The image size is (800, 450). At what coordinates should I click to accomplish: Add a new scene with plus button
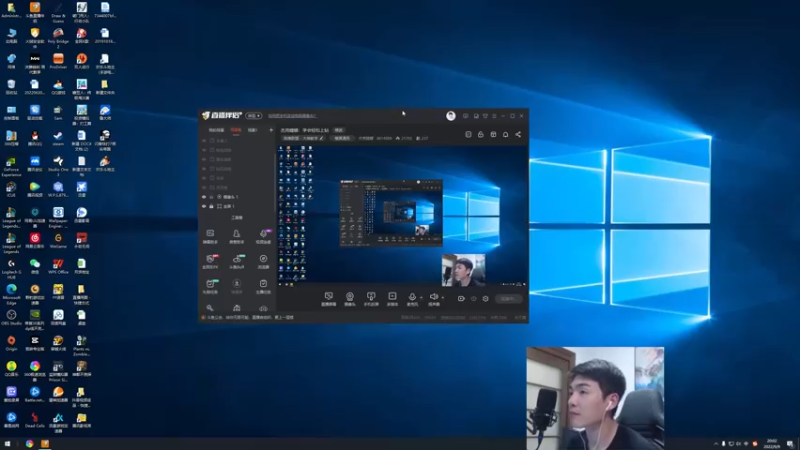click(x=271, y=130)
